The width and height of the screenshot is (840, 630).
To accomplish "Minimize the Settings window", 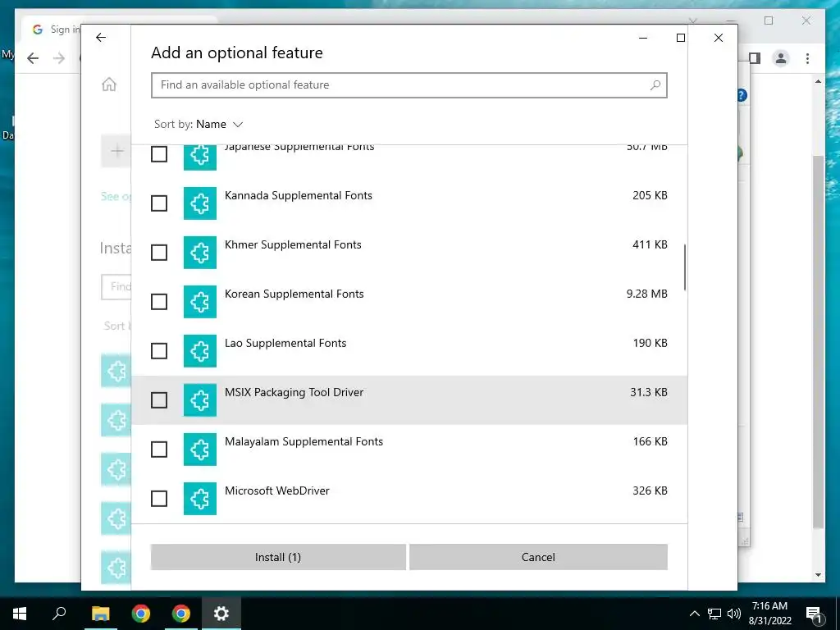I will [643, 38].
